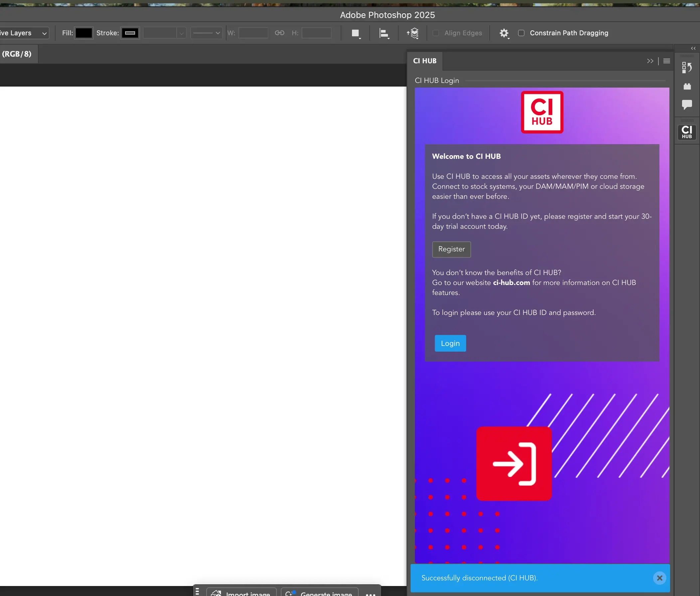Click the H height input field

click(x=317, y=33)
